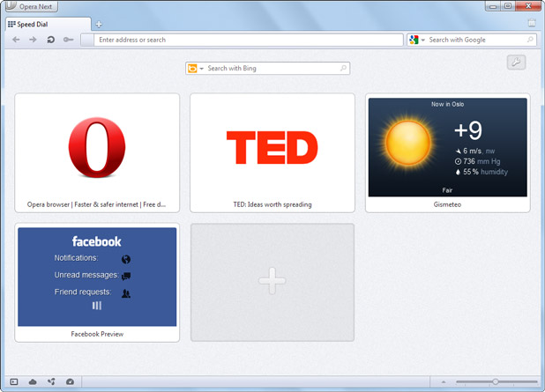
Task: Open the TED speed dial tile
Action: 272,152
